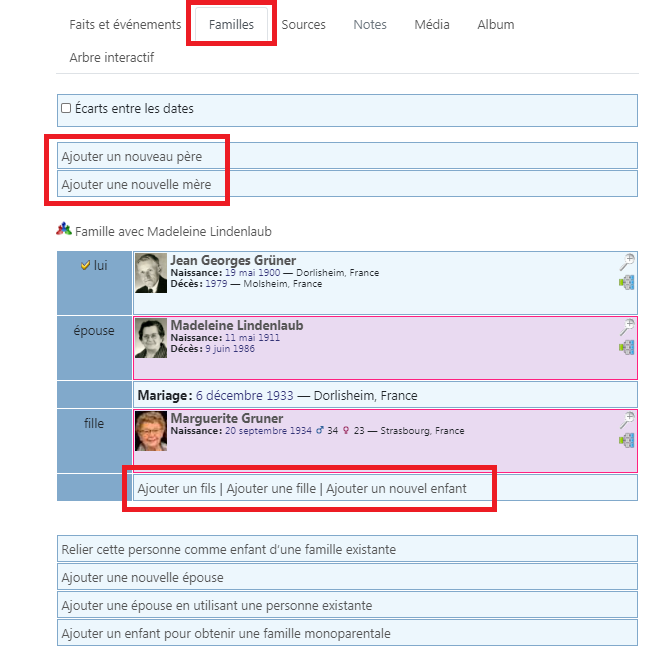The image size is (658, 656).
Task: Switch to the Sources tab
Action: point(303,24)
